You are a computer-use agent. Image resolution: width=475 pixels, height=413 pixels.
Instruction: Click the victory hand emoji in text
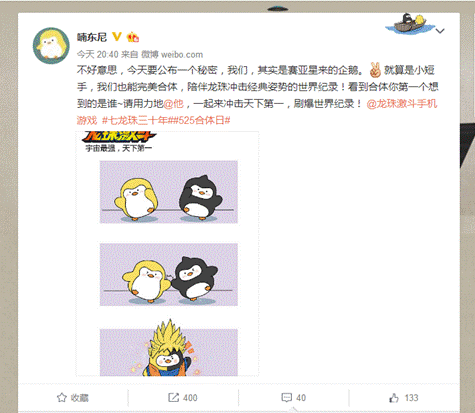pos(375,70)
